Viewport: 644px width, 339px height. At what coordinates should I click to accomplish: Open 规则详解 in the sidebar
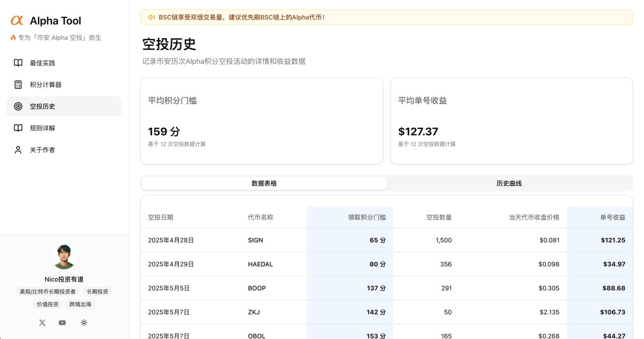[64, 128]
